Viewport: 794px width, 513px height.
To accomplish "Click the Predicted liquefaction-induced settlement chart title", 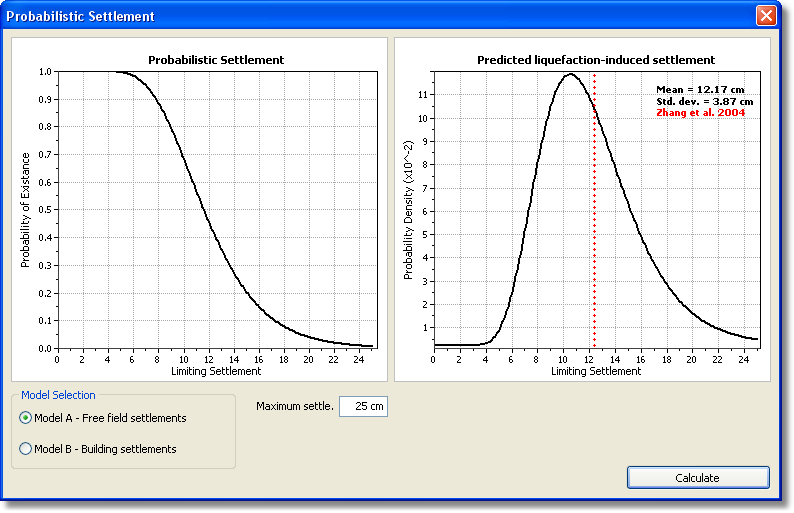I will pyautogui.click(x=595, y=60).
